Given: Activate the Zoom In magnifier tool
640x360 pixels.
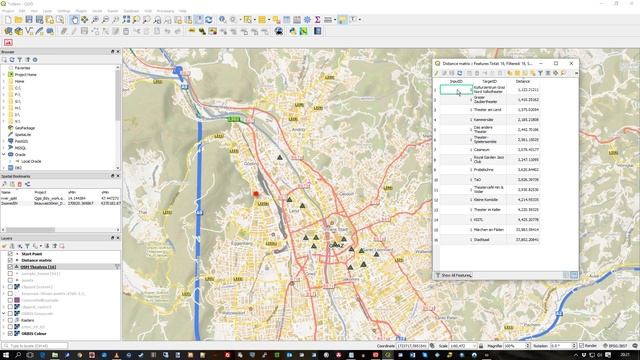Looking at the screenshot, I should [95, 20].
